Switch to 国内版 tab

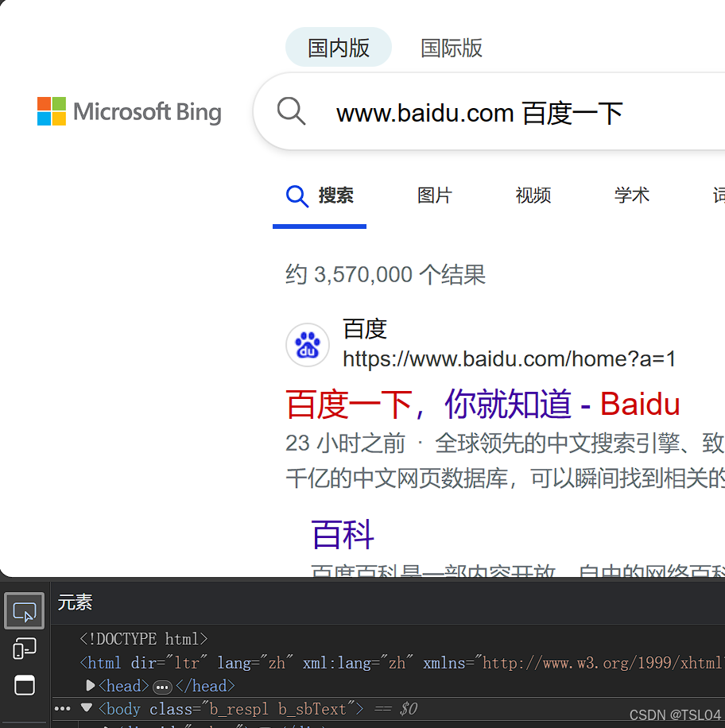click(x=338, y=48)
